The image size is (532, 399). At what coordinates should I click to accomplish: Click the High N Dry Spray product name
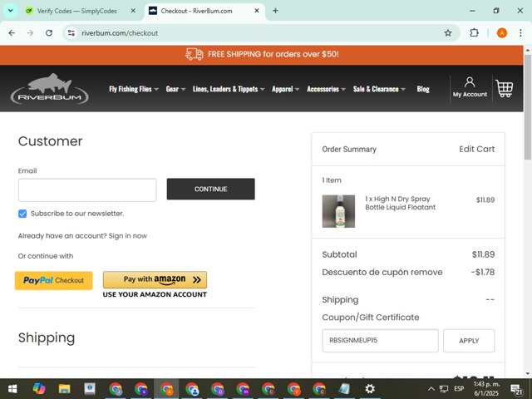[x=400, y=203]
